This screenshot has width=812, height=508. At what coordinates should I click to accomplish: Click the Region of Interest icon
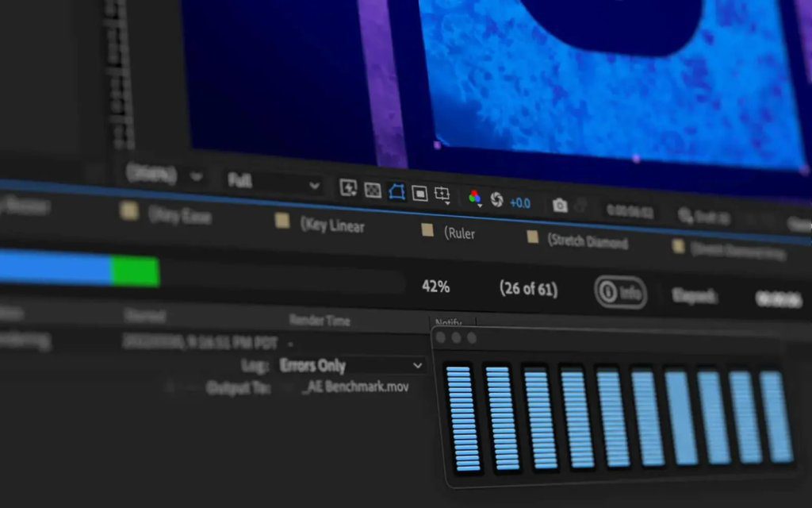point(419,193)
